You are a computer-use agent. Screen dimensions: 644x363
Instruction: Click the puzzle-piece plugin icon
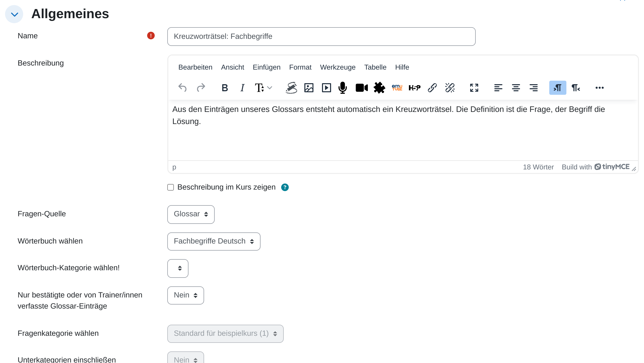[379, 88]
